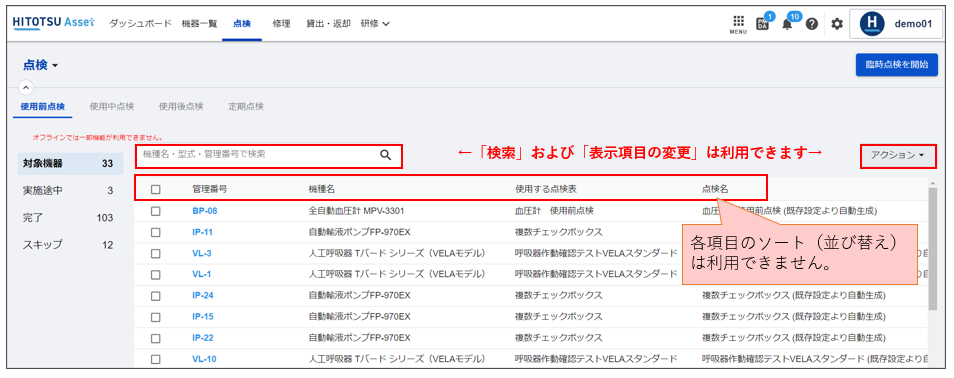The image size is (954, 378).
Task: Click 臨時点検を開始 button
Action: tap(897, 65)
